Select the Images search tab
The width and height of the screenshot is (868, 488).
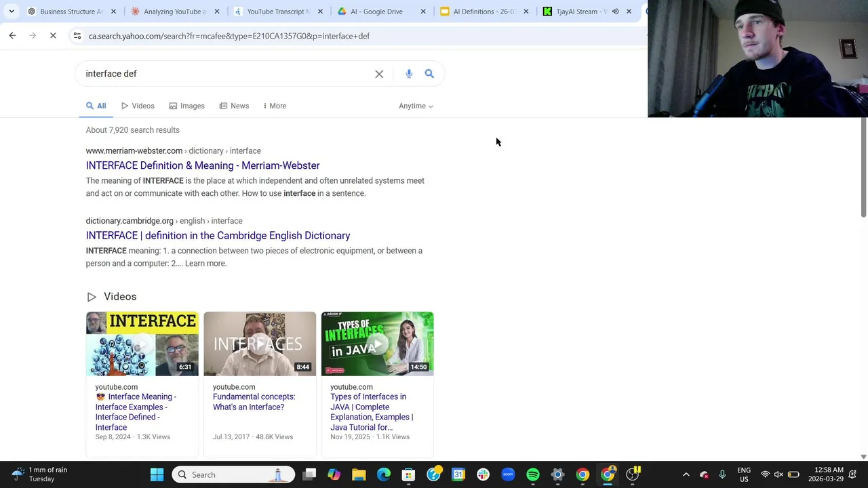(186, 106)
